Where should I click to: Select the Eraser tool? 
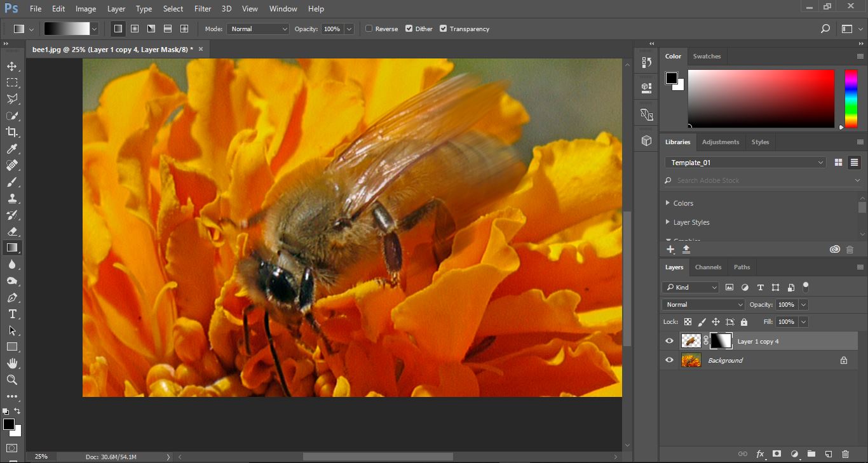[x=12, y=231]
